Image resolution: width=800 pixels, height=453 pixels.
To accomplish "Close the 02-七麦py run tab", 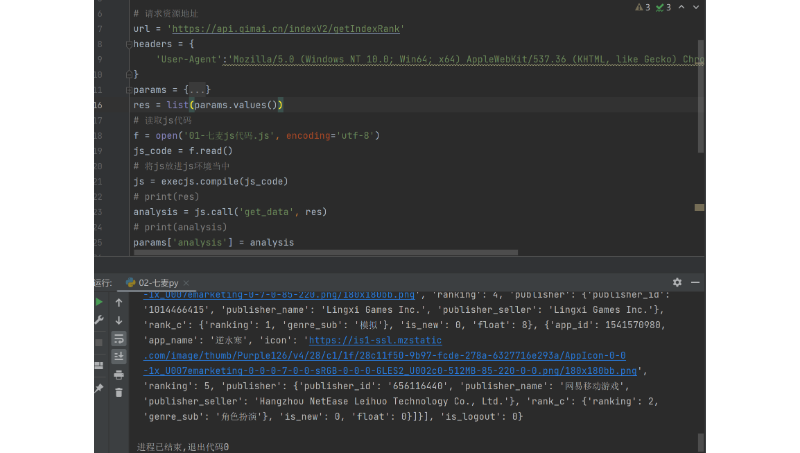I will pyautogui.click(x=186, y=283).
